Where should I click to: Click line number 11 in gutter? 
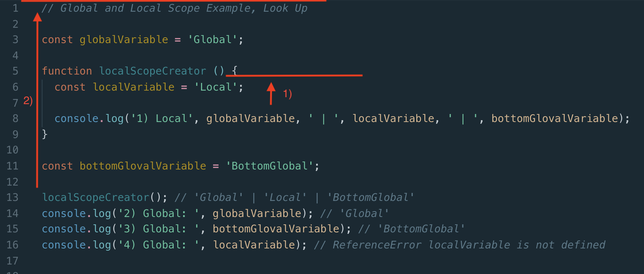[12, 166]
